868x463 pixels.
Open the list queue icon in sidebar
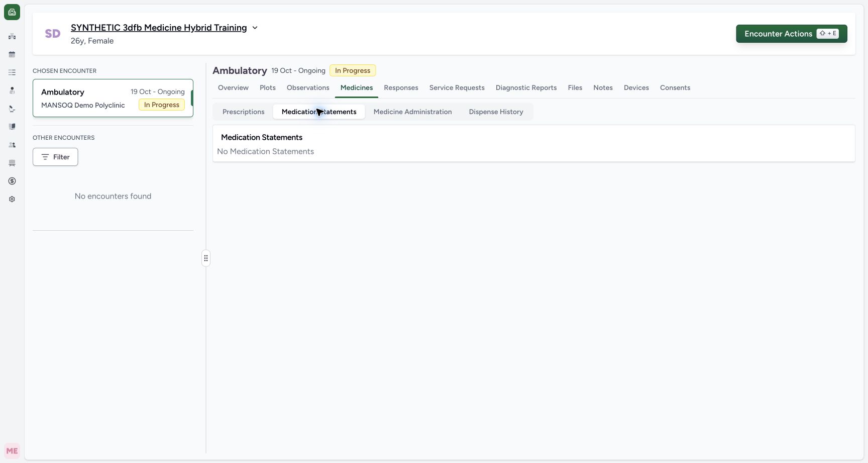12,72
